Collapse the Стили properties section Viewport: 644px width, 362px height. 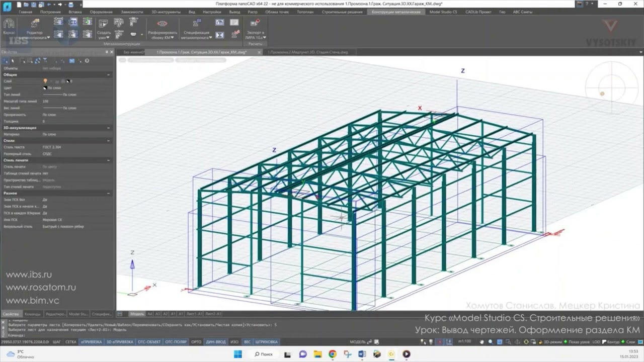click(109, 141)
